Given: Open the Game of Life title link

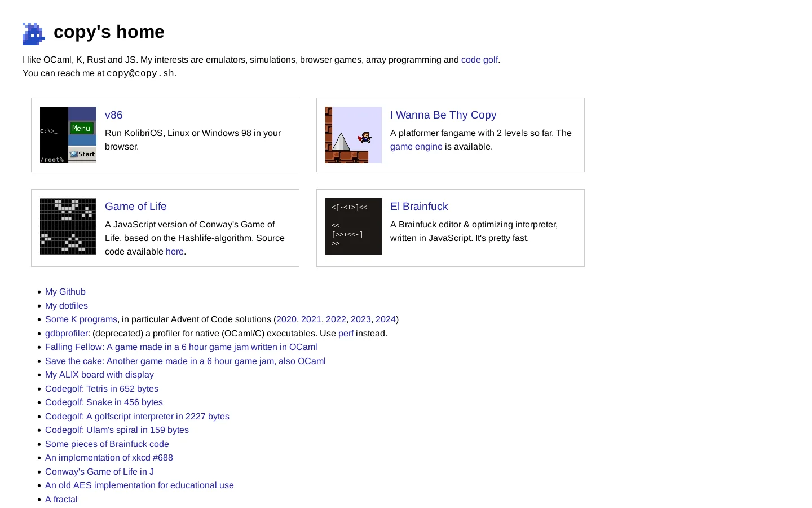Looking at the screenshot, I should pos(136,207).
